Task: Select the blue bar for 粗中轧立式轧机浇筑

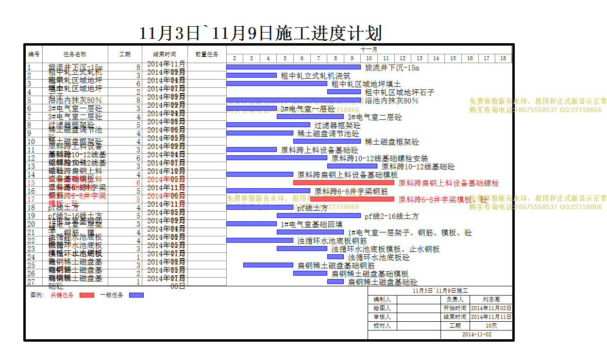Action: tap(252, 75)
